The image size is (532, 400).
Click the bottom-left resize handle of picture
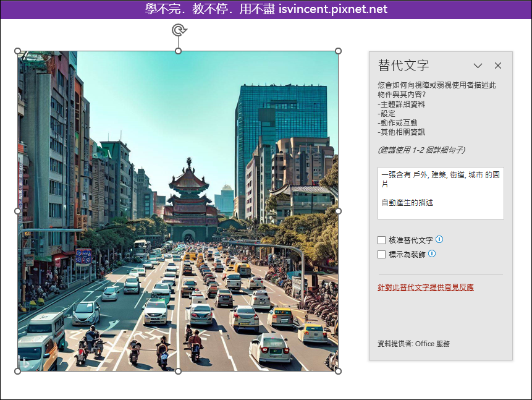tap(18, 371)
